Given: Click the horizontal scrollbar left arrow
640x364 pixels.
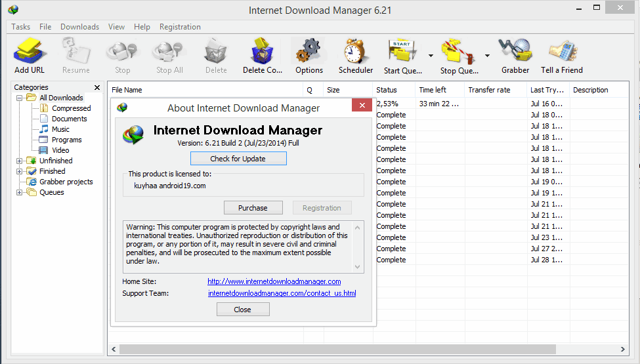Looking at the screenshot, I should [114, 350].
